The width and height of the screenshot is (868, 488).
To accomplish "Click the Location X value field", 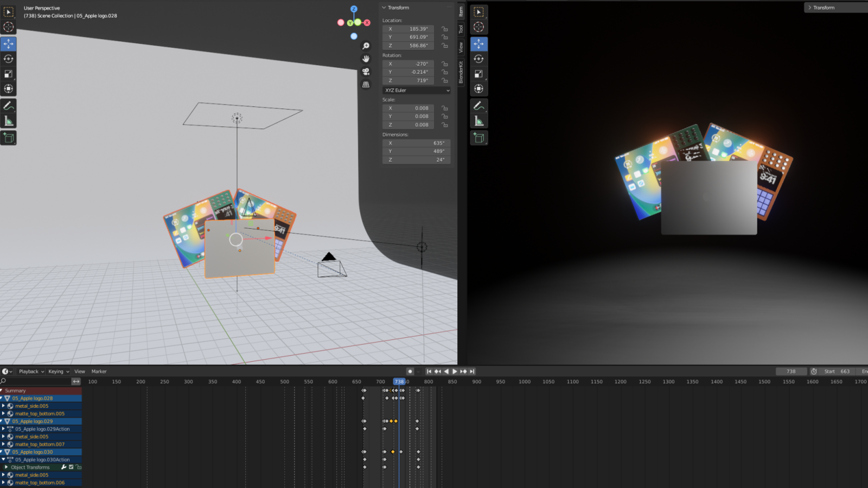I will tap(408, 29).
